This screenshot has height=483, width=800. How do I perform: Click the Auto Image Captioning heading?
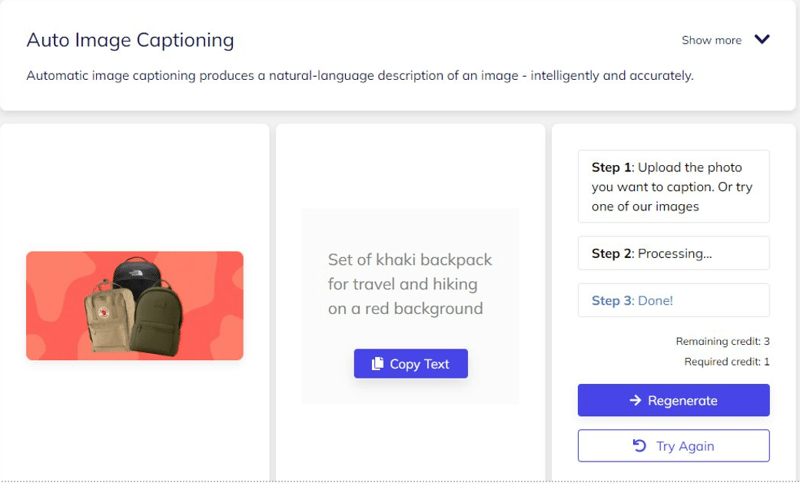[x=130, y=40]
